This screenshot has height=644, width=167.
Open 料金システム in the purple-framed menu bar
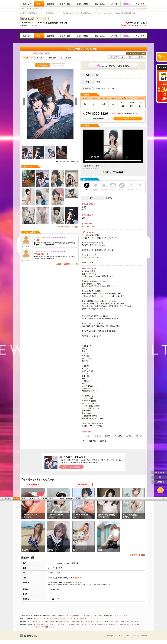100,36
